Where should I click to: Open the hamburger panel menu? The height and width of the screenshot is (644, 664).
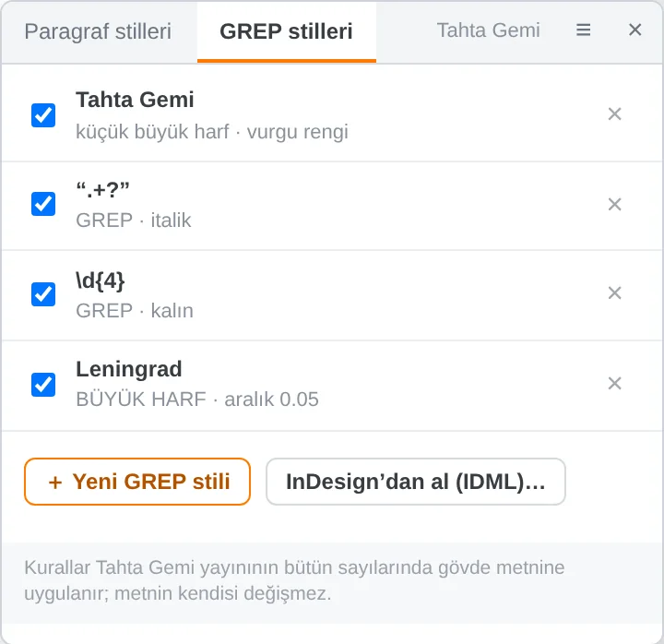[583, 30]
